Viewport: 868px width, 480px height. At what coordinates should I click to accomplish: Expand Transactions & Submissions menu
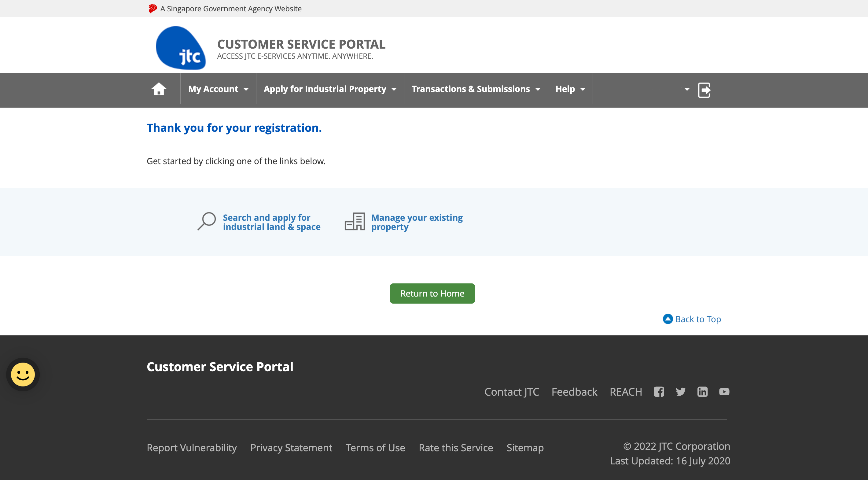pos(476,89)
